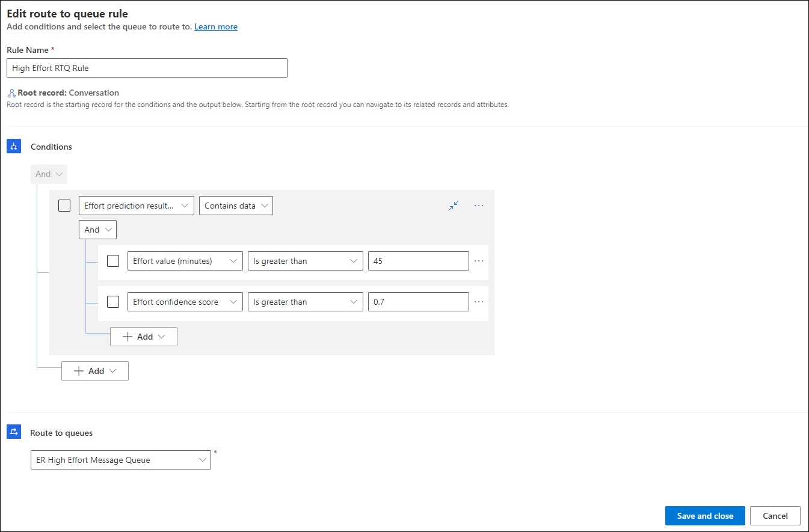Open the Effort prediction result field dropdown
Viewport: 809px width, 532px height.
pyautogui.click(x=137, y=206)
